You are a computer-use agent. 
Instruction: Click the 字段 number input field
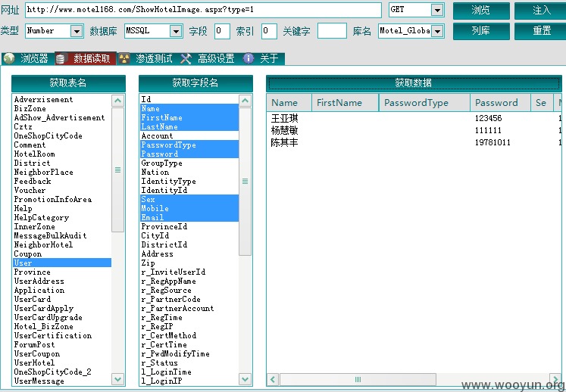[x=222, y=31]
